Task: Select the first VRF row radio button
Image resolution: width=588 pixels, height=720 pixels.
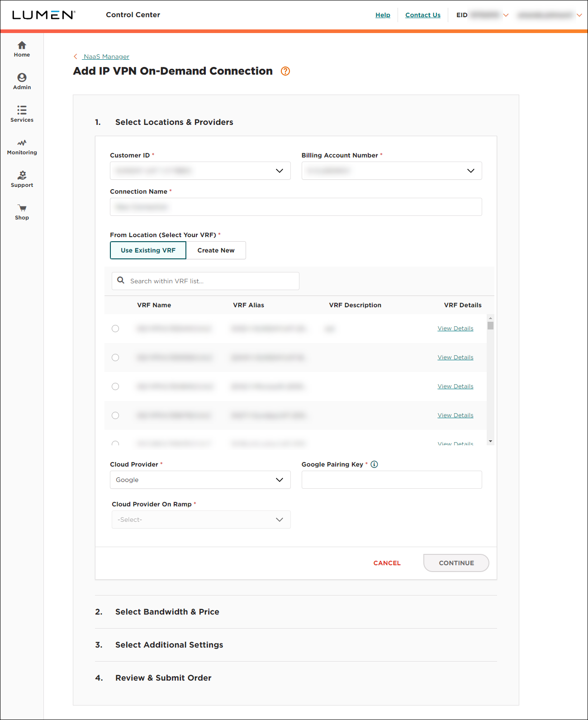Action: click(x=115, y=329)
